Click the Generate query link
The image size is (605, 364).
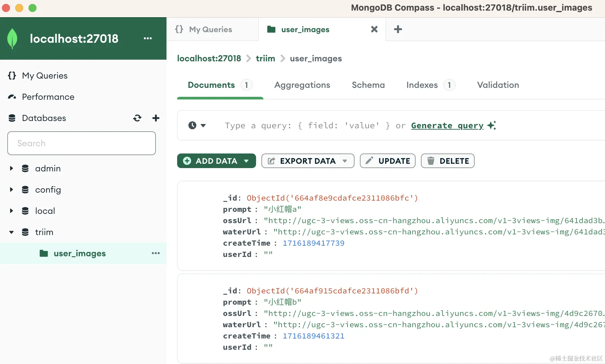(447, 126)
